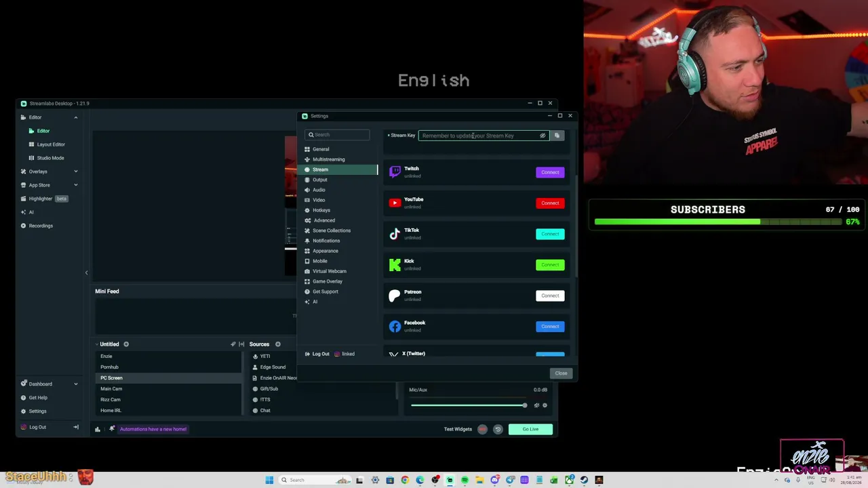This screenshot has height=488, width=868.
Task: Open the Windows Start menu
Action: [269, 480]
